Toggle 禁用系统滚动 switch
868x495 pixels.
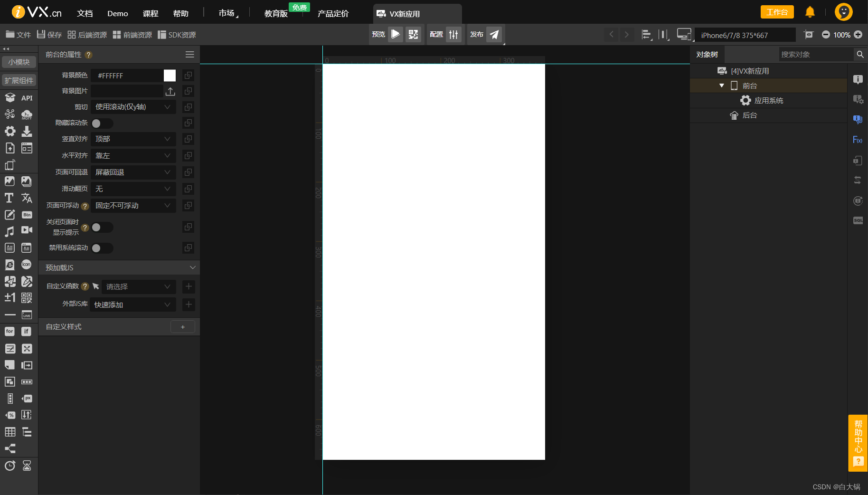coord(102,248)
